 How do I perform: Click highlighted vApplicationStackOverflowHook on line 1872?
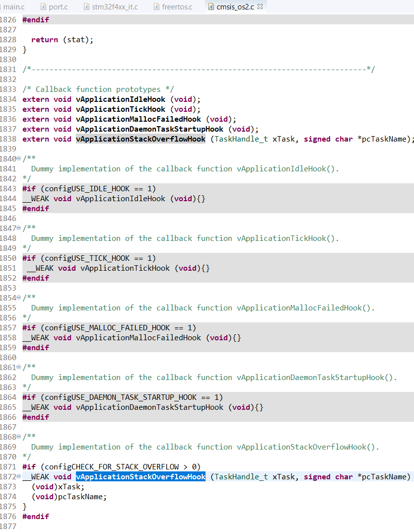coord(140,476)
